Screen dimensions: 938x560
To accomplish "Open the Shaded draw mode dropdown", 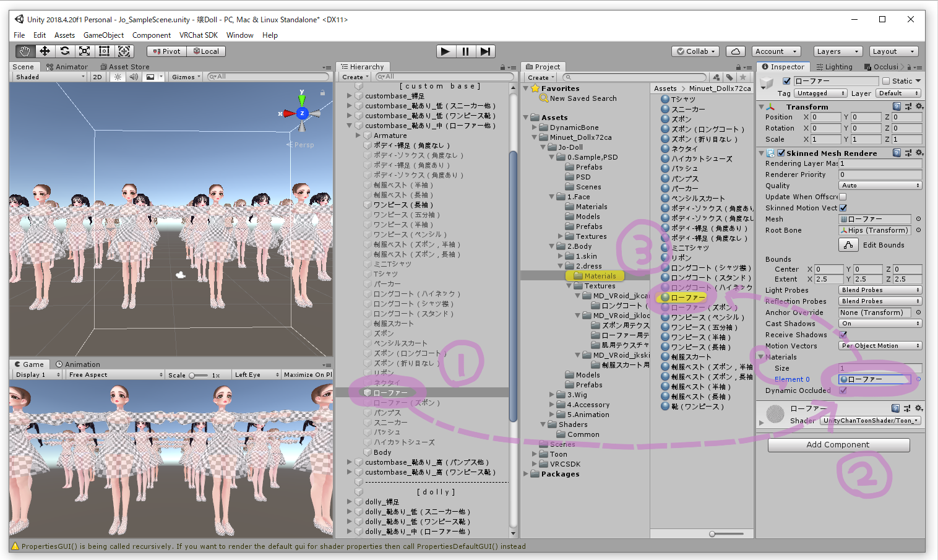I will [50, 77].
